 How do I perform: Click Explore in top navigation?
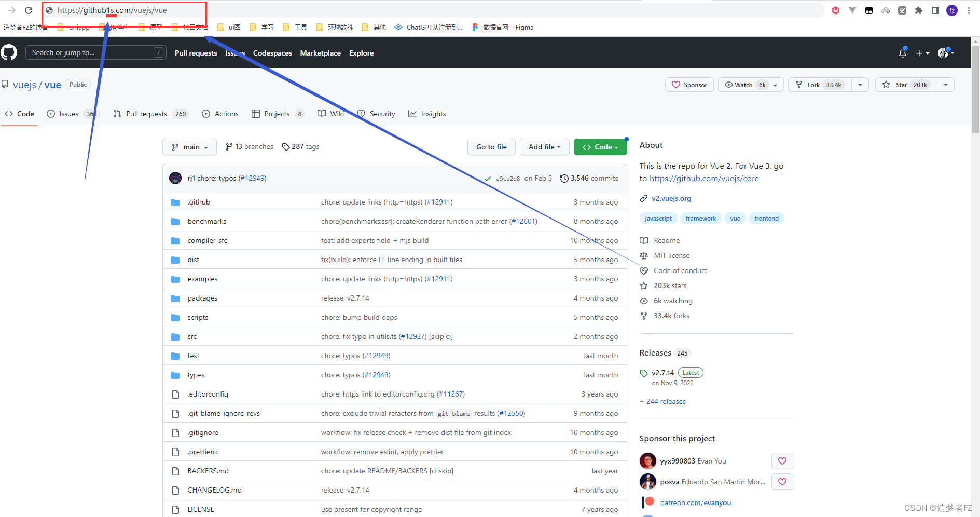361,53
